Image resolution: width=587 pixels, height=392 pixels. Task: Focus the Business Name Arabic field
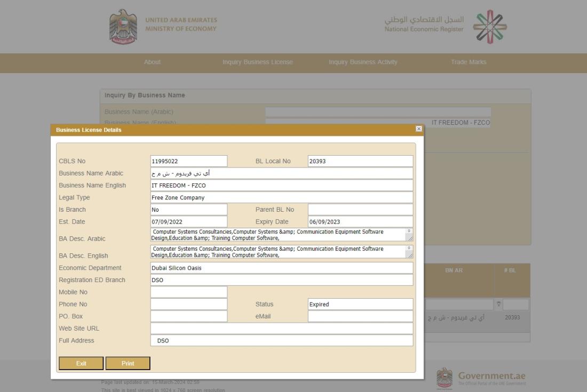click(x=282, y=173)
